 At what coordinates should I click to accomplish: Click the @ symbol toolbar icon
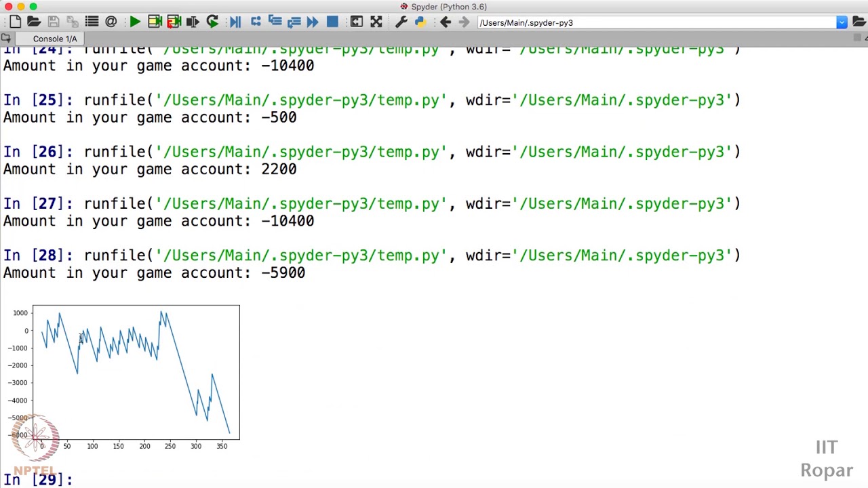pos(111,22)
